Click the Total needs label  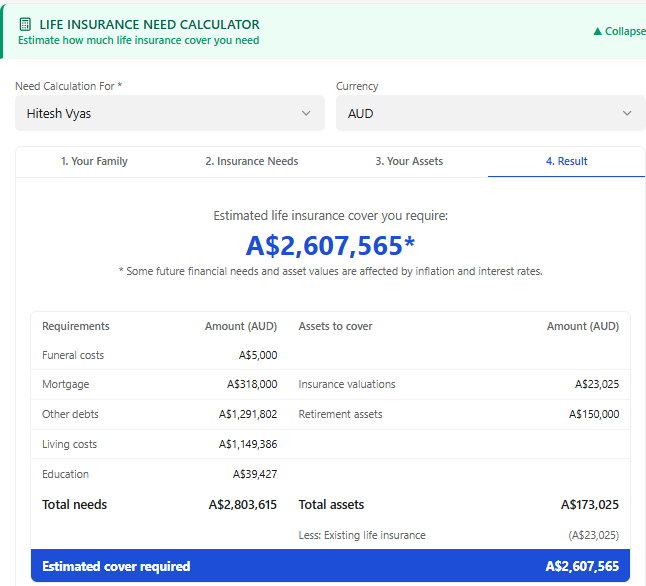75,505
